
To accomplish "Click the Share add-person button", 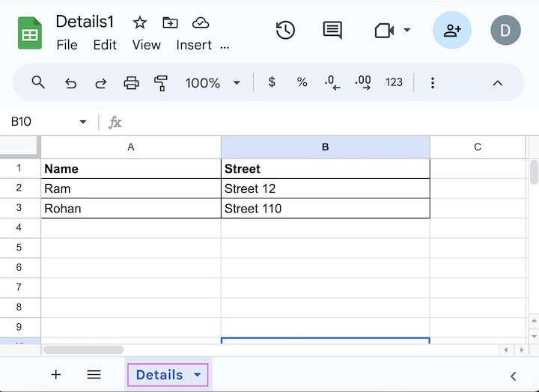I will [x=452, y=30].
